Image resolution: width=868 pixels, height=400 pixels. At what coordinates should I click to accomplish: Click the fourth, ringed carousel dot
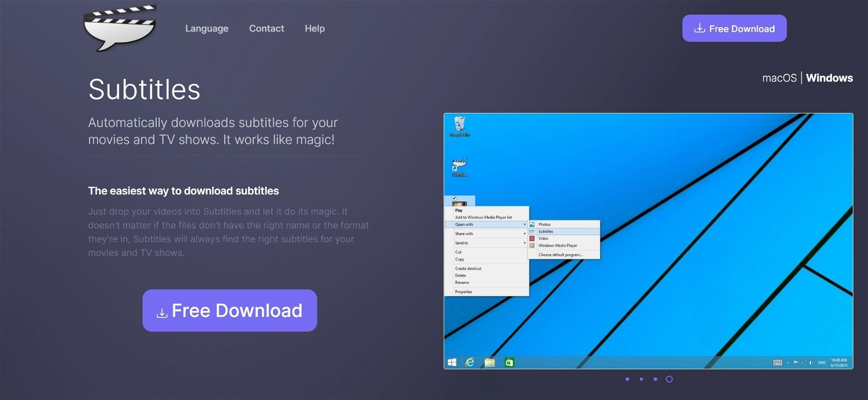click(x=669, y=379)
